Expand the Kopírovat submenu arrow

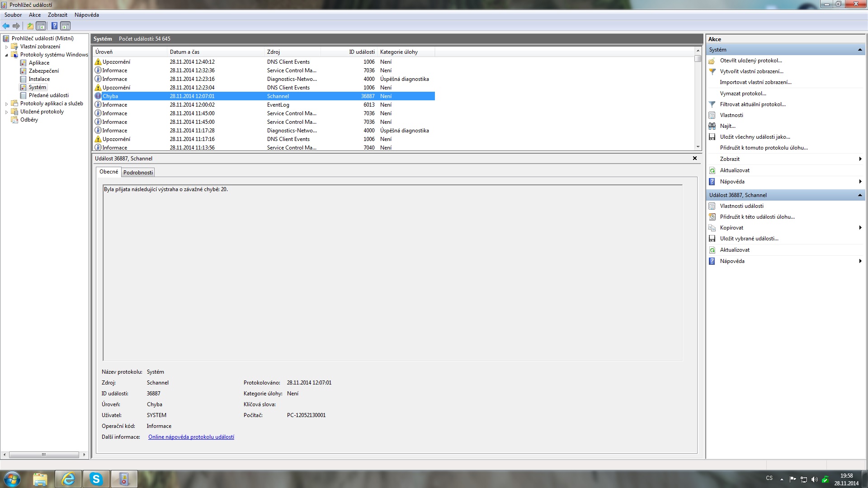pos(860,228)
